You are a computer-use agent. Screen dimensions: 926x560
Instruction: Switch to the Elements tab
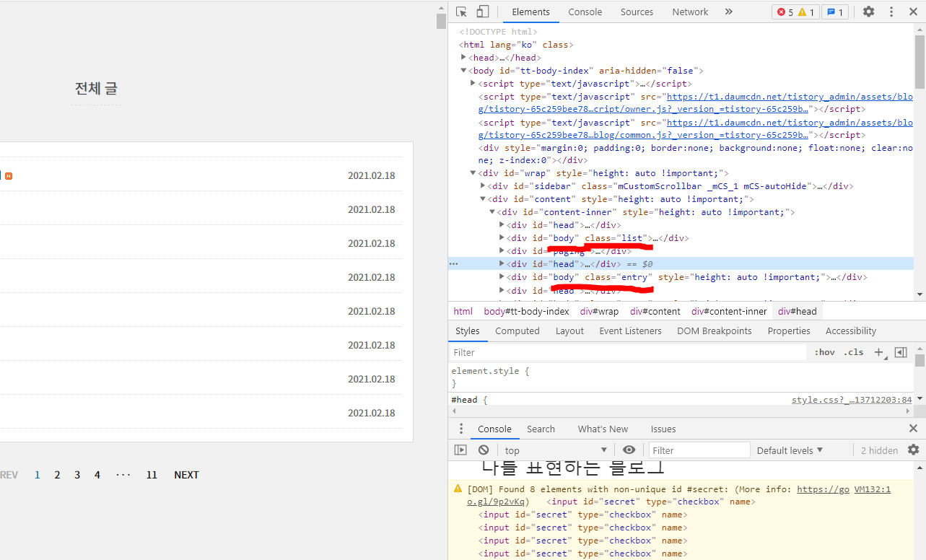(x=530, y=12)
